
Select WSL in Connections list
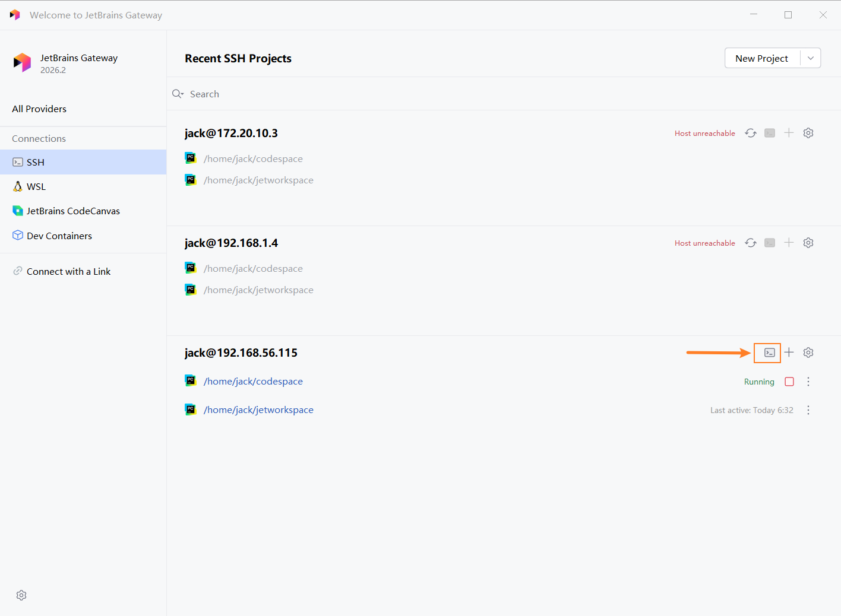click(83, 186)
